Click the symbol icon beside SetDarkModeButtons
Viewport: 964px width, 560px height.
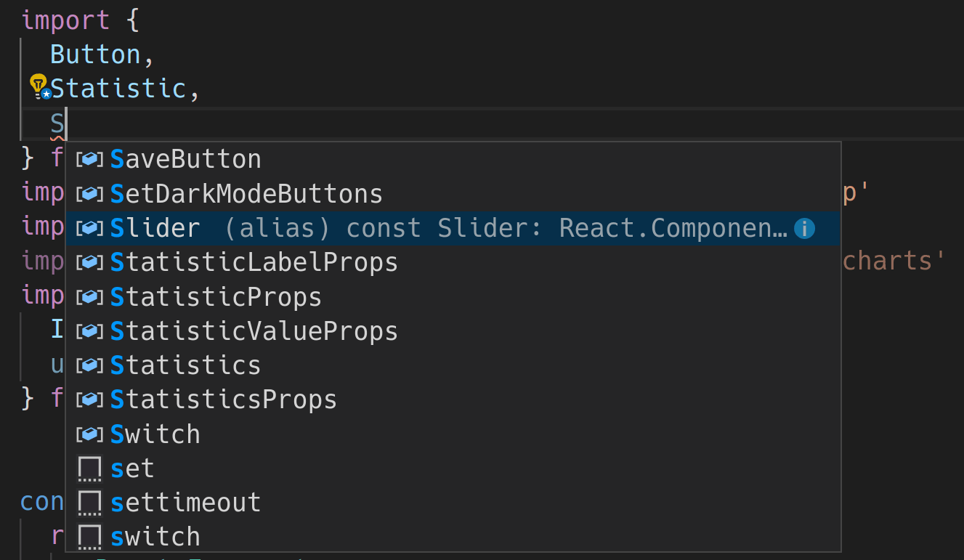tap(89, 194)
